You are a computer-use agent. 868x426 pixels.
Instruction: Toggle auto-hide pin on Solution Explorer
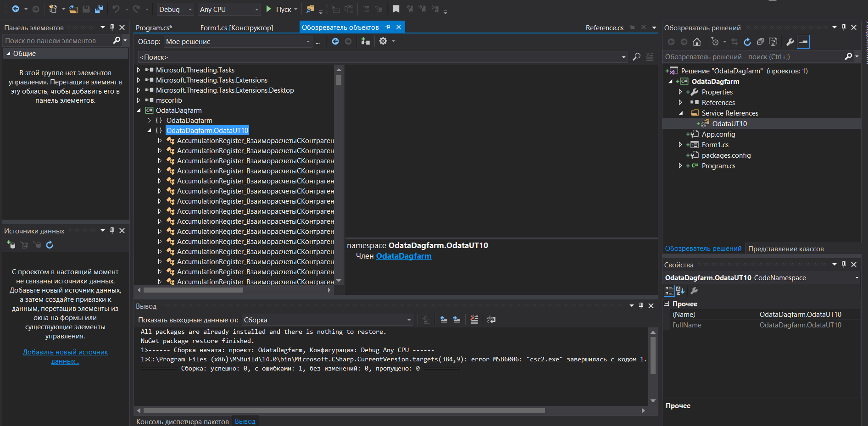point(844,28)
